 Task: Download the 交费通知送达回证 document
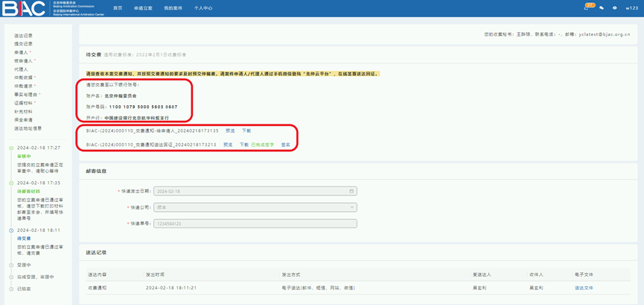coord(244,145)
